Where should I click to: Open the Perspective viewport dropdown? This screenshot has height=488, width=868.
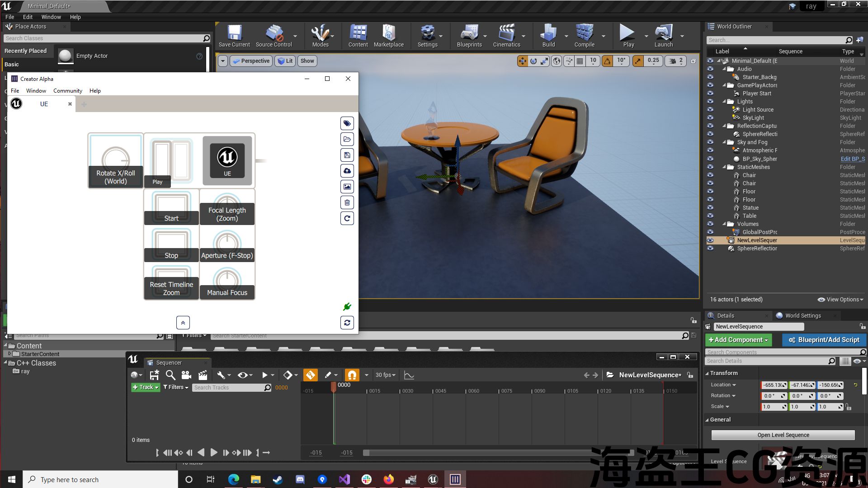tap(251, 61)
